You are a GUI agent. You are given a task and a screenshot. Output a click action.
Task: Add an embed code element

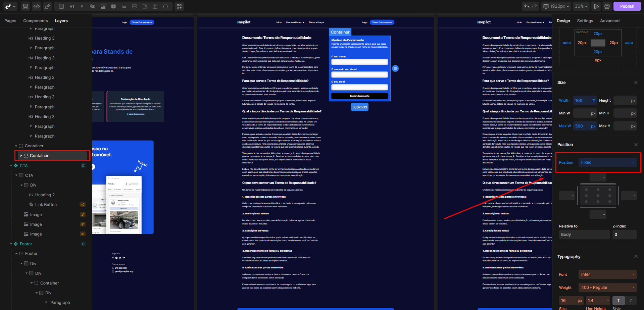click(145, 6)
